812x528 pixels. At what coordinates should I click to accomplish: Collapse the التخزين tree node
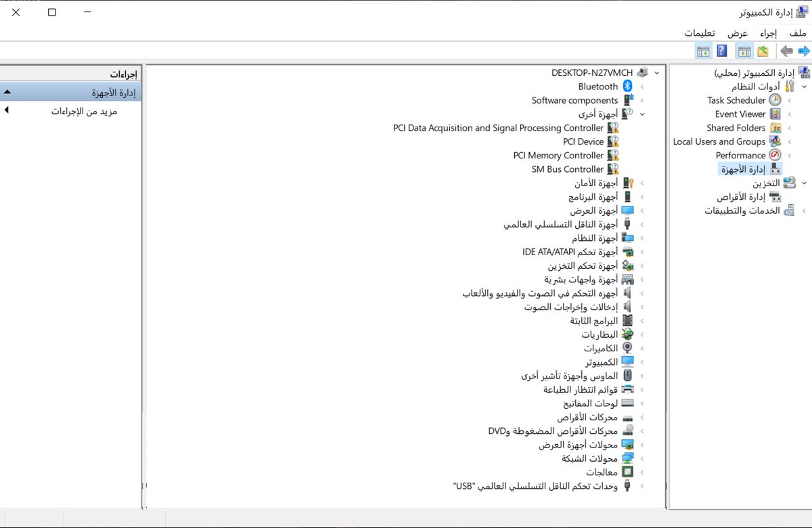pyautogui.click(x=804, y=183)
